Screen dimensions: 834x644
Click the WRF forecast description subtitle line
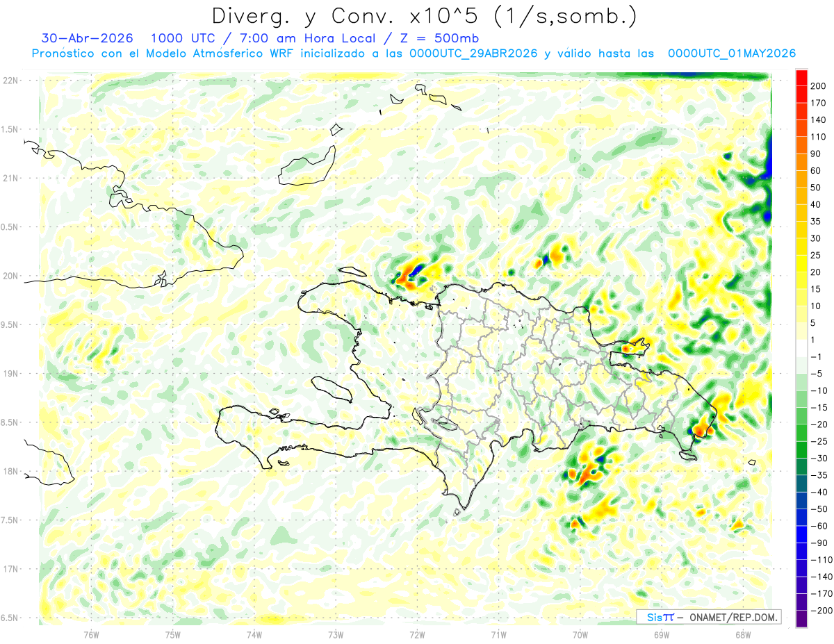point(414,53)
